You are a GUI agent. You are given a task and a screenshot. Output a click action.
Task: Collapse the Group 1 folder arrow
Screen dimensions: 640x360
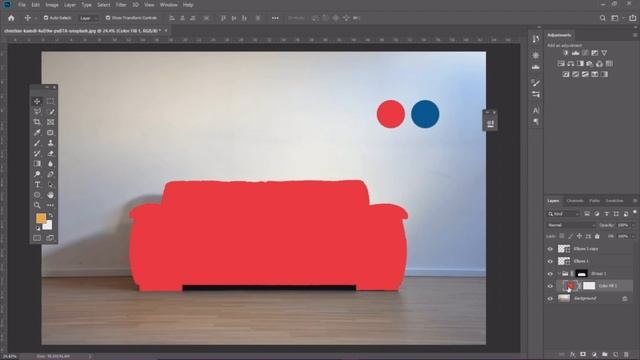(559, 273)
